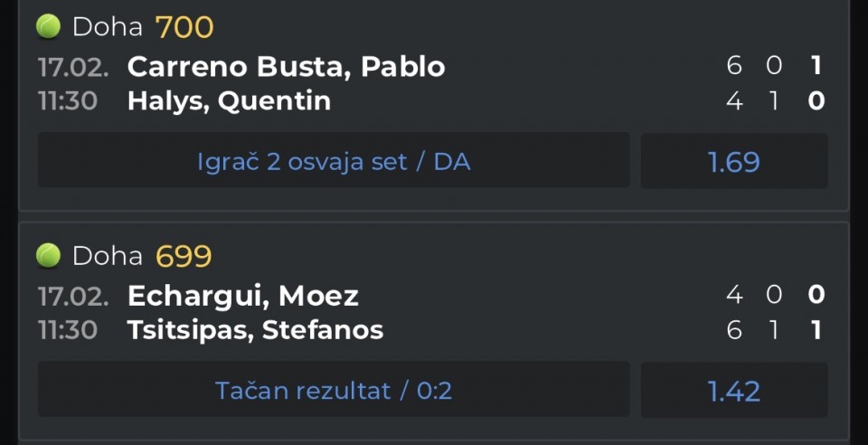
Task: Select player Echargui, Moez
Action: click(x=242, y=295)
